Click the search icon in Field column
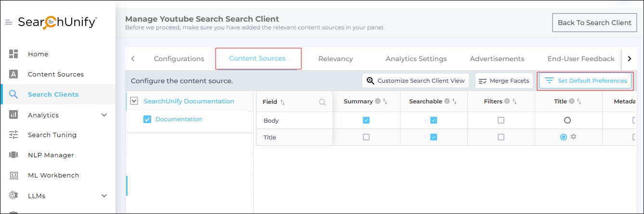 [322, 102]
